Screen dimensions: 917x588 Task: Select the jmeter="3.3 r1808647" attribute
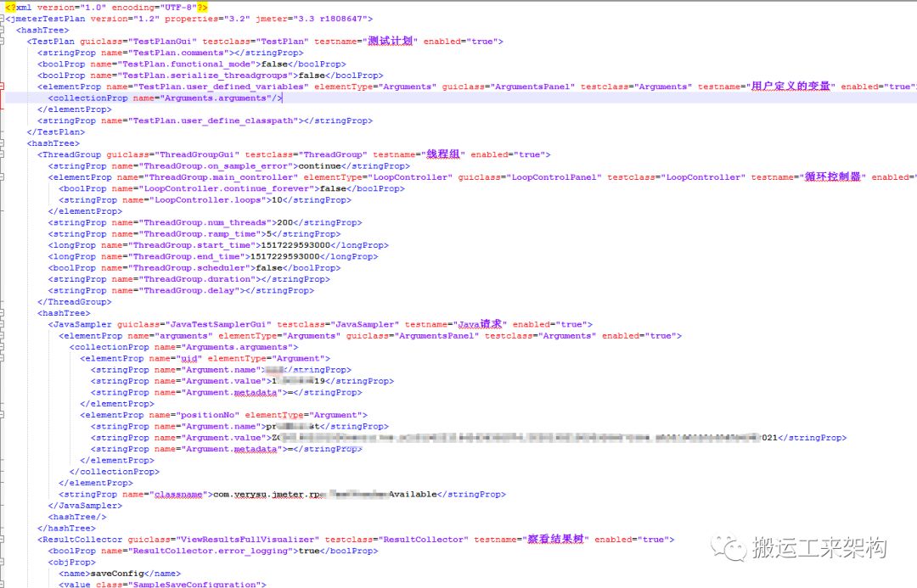pos(311,19)
